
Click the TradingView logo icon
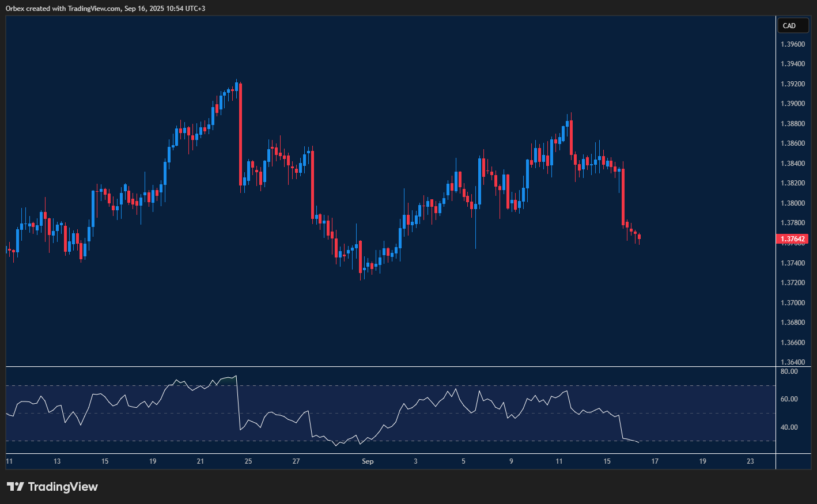tap(16, 487)
